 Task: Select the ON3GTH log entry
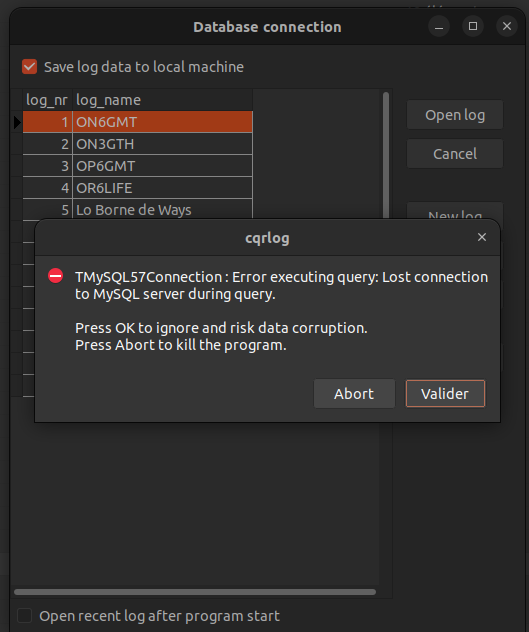[x=137, y=144]
